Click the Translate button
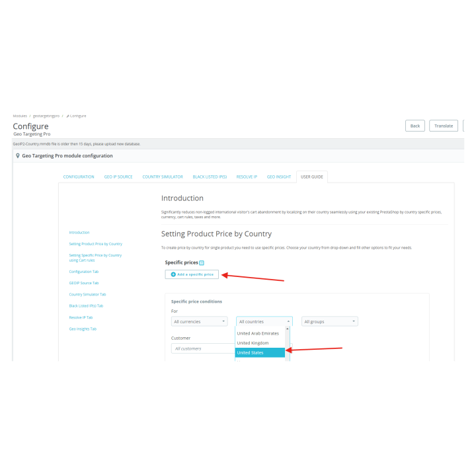Image resolution: width=476 pixels, height=476 pixels. coord(443,126)
